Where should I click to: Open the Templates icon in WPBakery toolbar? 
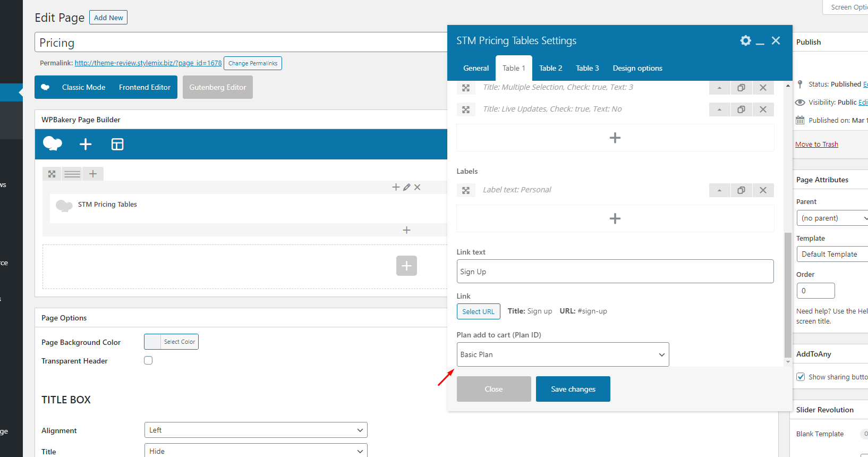tap(117, 144)
